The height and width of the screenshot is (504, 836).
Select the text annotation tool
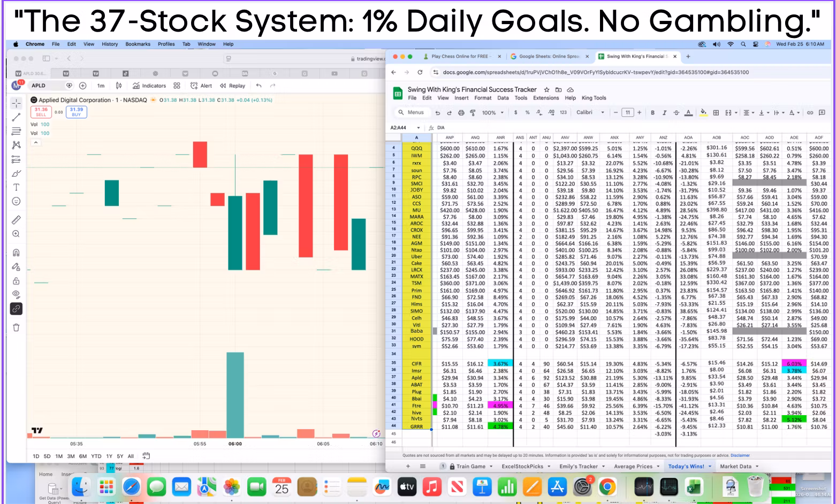(16, 187)
